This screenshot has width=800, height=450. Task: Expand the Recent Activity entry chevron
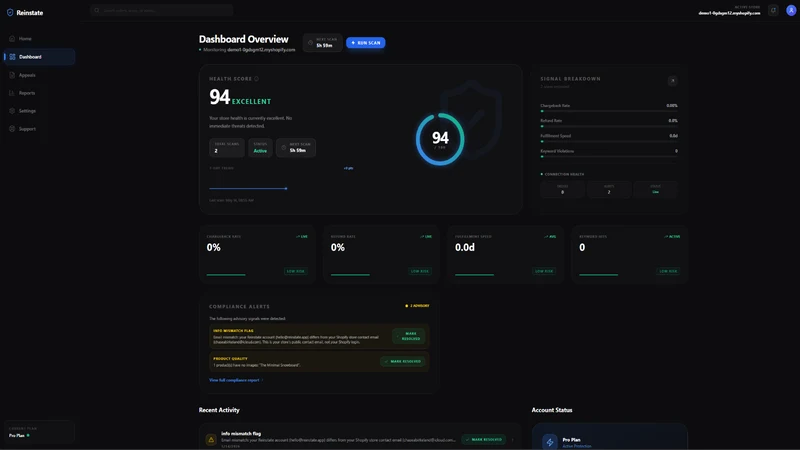(x=513, y=439)
